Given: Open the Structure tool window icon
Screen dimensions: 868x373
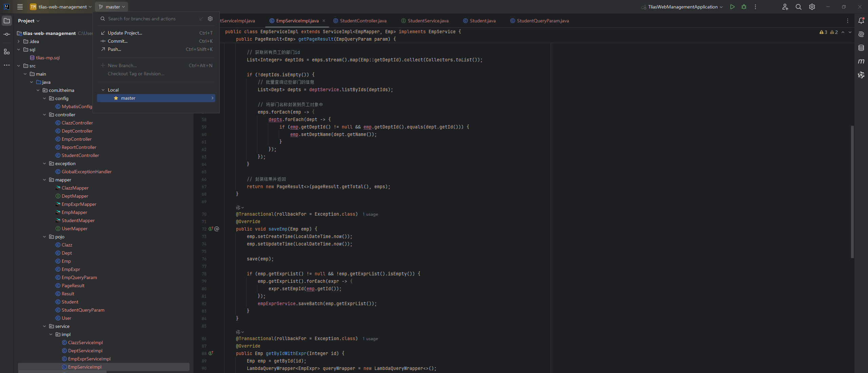Looking at the screenshot, I should [x=7, y=52].
